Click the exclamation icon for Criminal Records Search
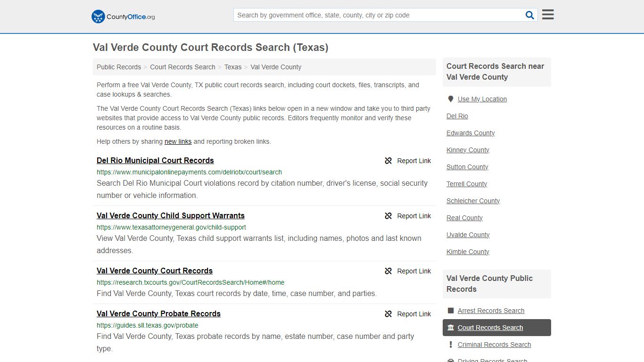Image resolution: width=644 pixels, height=362 pixels. point(451,345)
